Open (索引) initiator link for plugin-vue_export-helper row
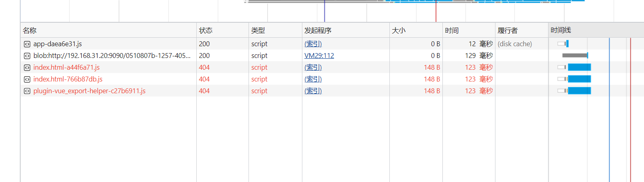Screen dimensions: 644x182 (x=313, y=91)
